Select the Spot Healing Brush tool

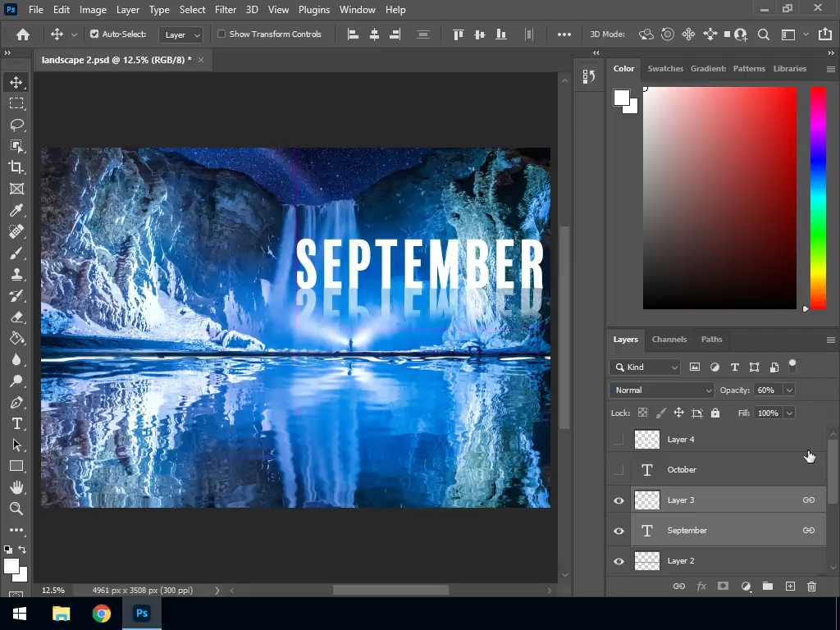tap(16, 231)
